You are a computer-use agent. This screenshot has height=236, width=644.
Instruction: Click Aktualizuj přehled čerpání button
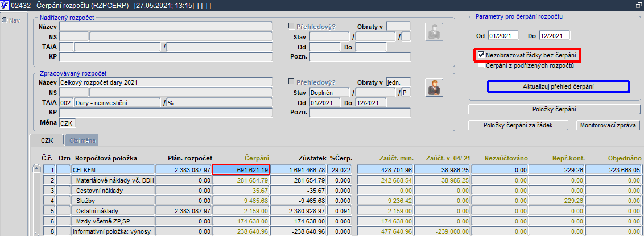coord(558,87)
